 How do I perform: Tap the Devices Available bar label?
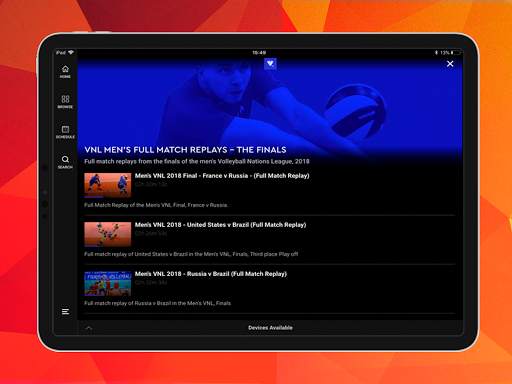click(x=270, y=328)
